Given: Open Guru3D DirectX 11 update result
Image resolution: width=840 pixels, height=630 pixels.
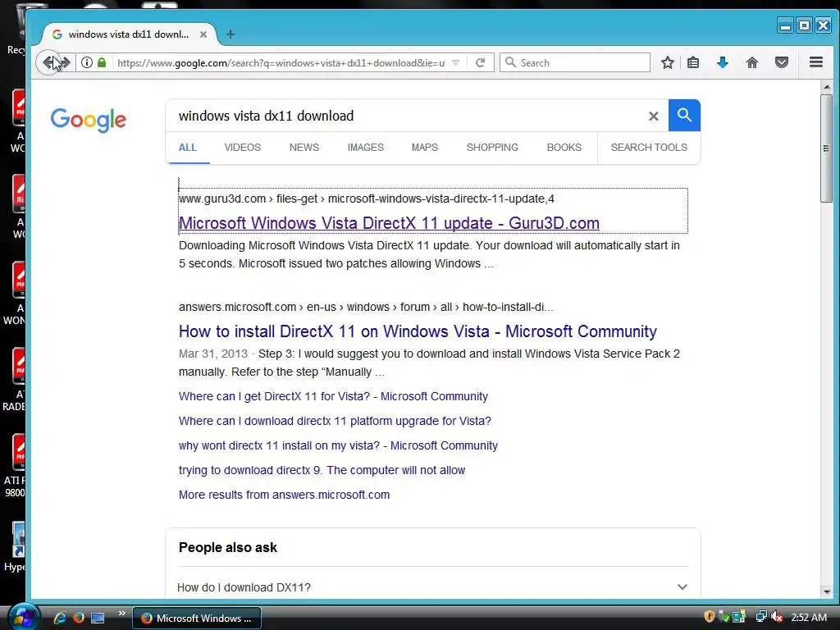Looking at the screenshot, I should click(x=389, y=223).
